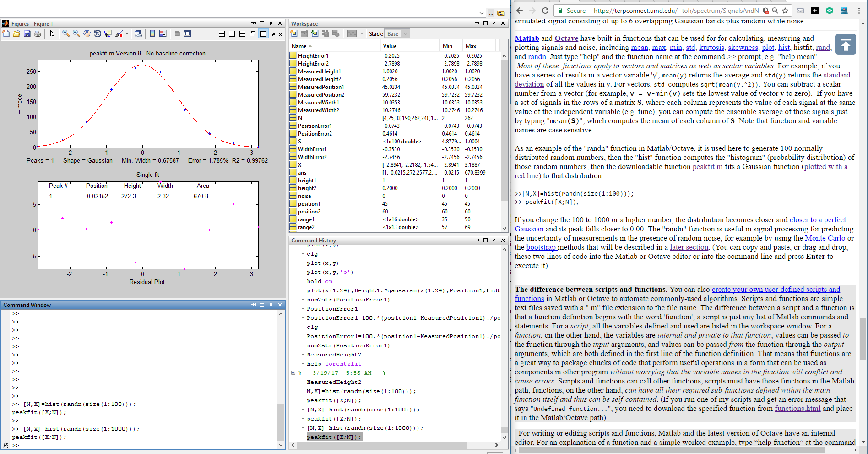Viewport: 868px width, 454px height.
Task: Collapse the 3/19/17 command history group
Action: click(x=293, y=373)
